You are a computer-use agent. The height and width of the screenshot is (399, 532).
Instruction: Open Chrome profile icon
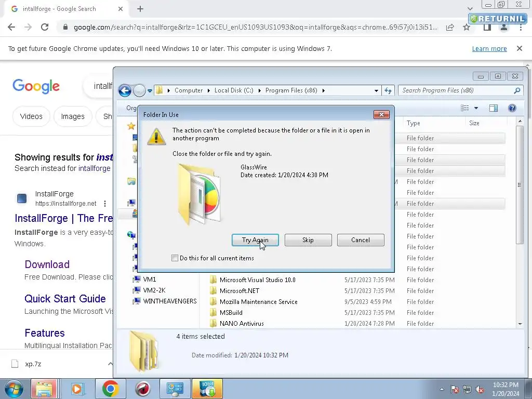click(504, 28)
